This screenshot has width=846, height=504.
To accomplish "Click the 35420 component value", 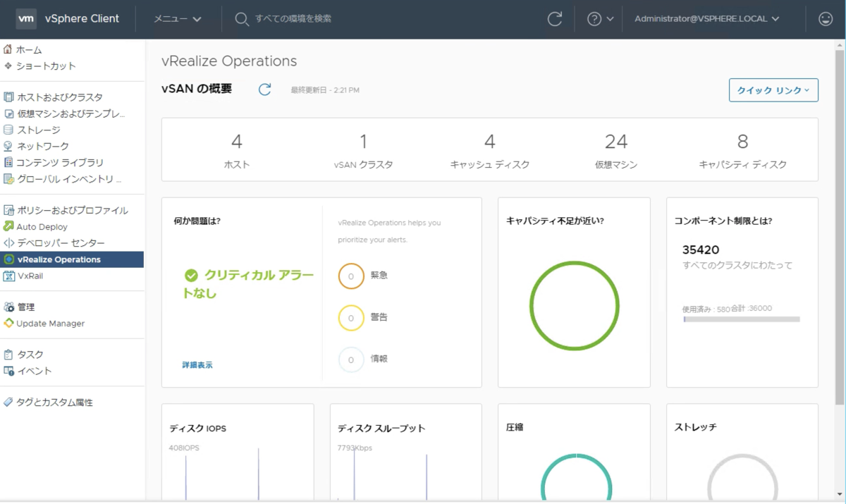I will (x=701, y=250).
